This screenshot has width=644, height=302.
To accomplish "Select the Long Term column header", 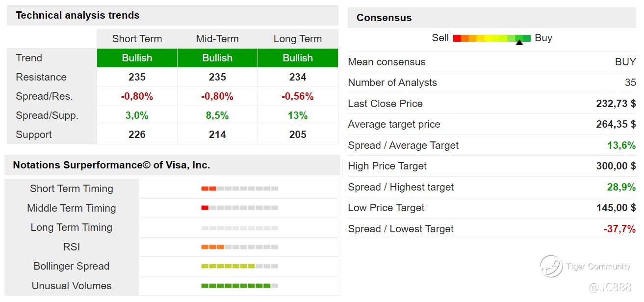I will point(298,39).
